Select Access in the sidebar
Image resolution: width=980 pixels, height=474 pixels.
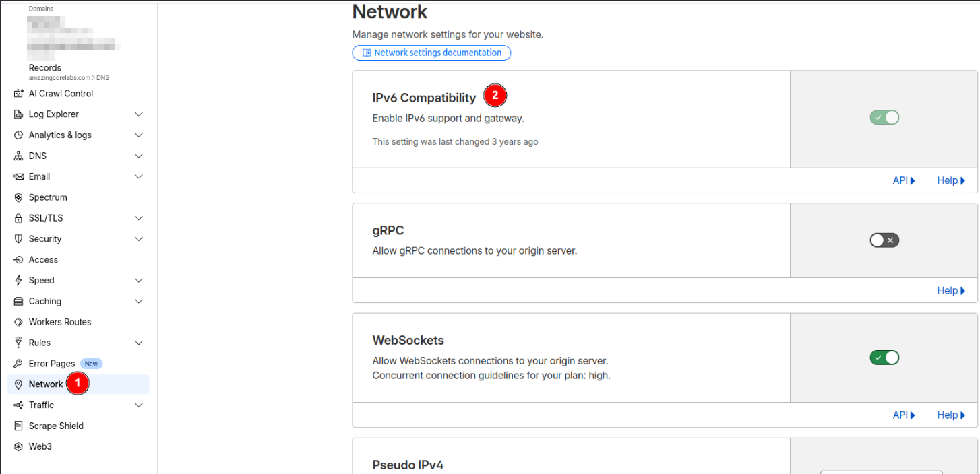tap(43, 260)
